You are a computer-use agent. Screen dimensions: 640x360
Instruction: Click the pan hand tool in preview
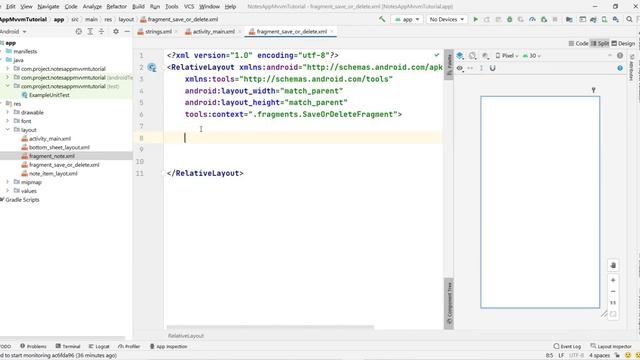point(613,265)
